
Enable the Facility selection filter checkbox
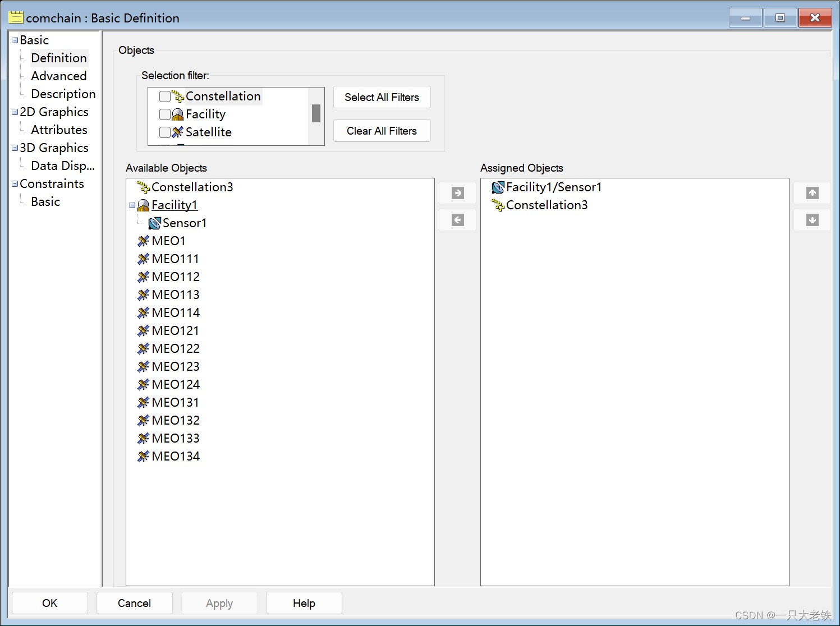pyautogui.click(x=165, y=114)
